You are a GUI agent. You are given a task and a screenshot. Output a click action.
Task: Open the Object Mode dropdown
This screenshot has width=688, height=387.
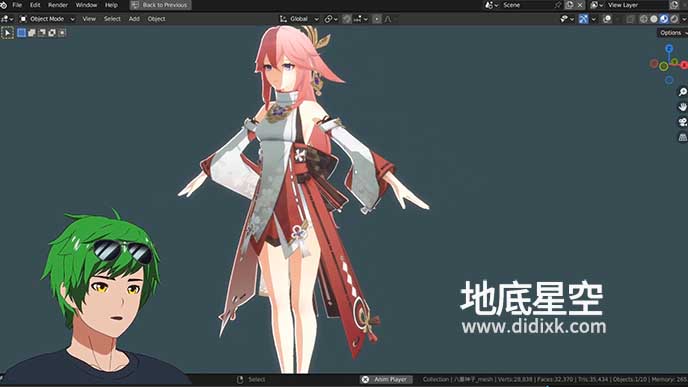(47, 19)
